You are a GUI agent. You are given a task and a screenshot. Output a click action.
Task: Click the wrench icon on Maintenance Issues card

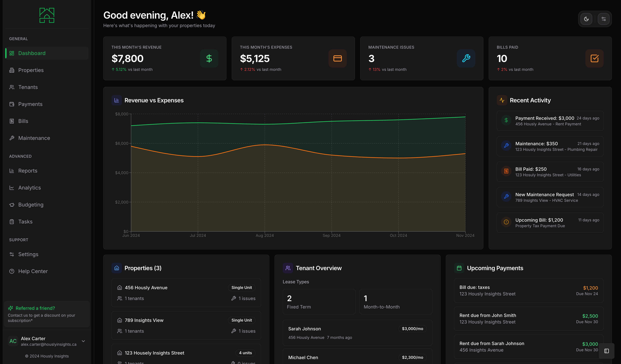(x=466, y=58)
